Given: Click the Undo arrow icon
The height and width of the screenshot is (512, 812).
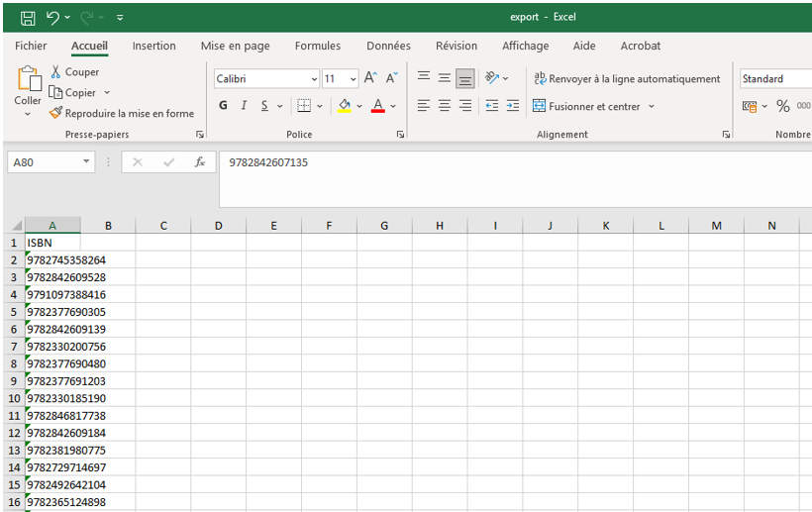Looking at the screenshot, I should [x=51, y=18].
